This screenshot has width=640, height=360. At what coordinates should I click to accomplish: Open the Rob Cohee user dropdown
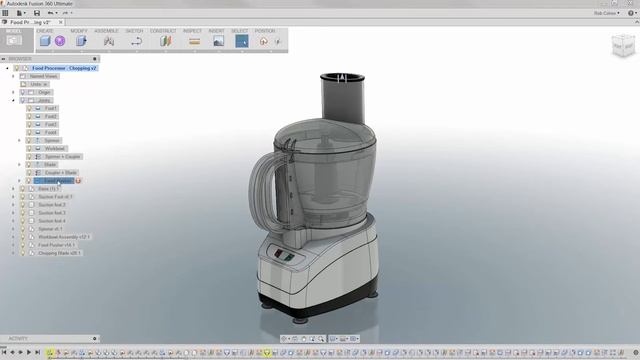607,13
